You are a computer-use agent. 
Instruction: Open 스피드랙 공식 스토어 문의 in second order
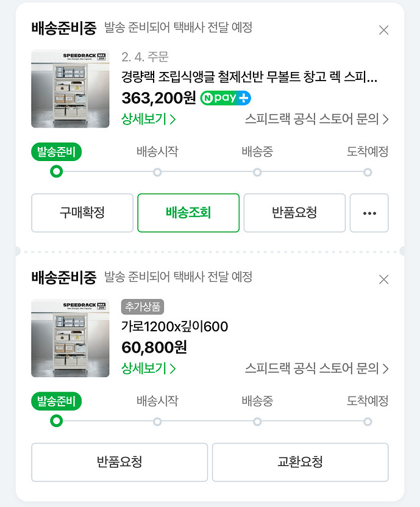(x=316, y=369)
